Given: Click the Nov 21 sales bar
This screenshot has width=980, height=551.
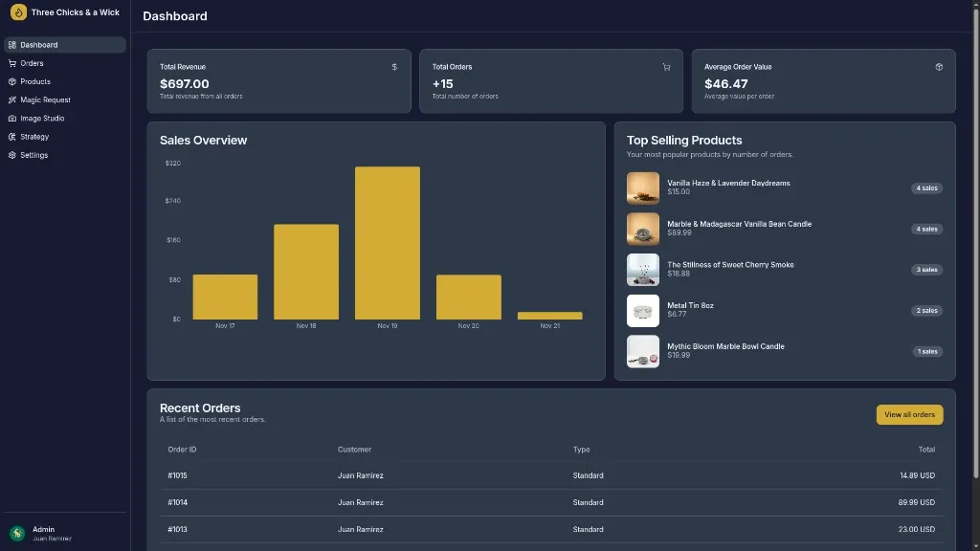Looking at the screenshot, I should click(x=549, y=316).
